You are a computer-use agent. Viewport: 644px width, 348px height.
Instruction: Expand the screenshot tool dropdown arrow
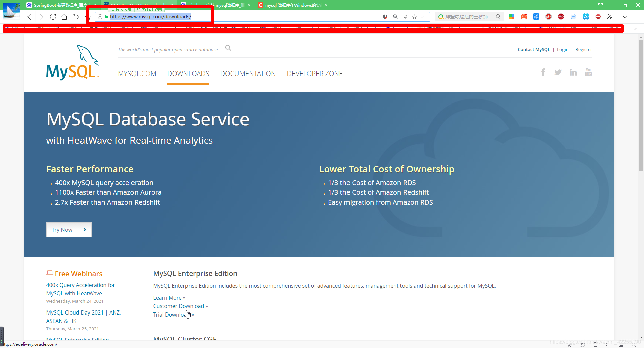click(617, 17)
